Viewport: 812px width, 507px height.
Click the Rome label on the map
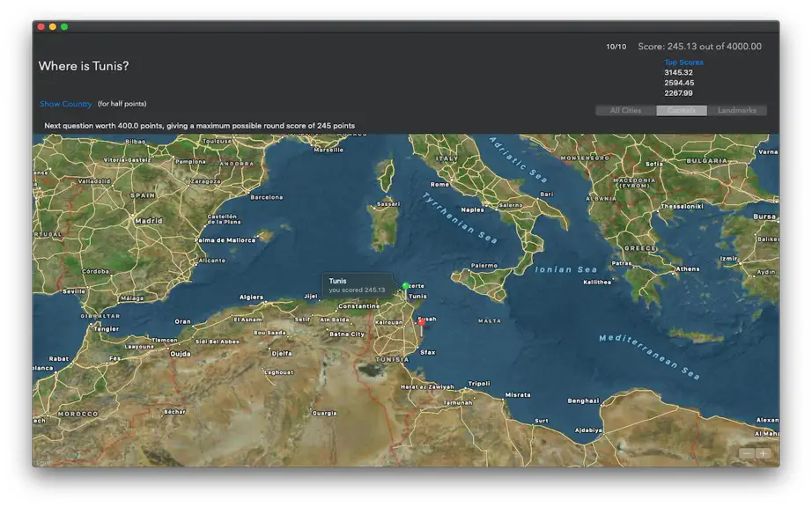[439, 184]
